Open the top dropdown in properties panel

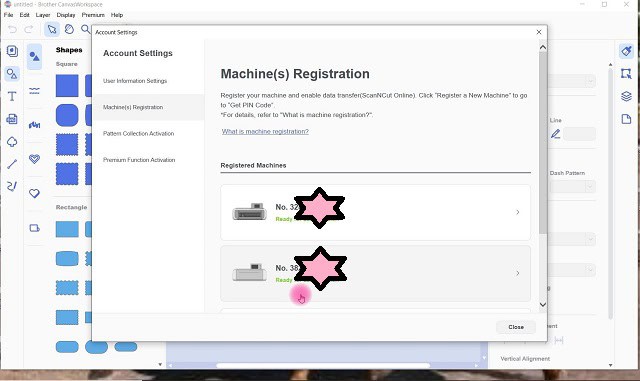572,80
